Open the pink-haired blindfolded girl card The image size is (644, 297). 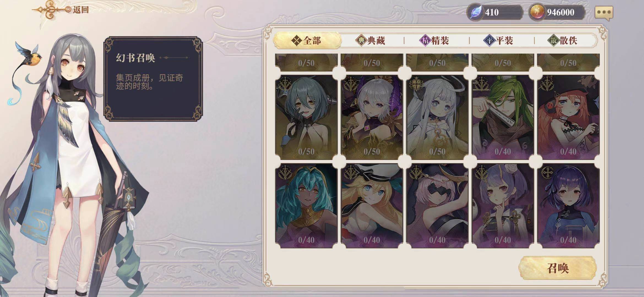[437, 206]
